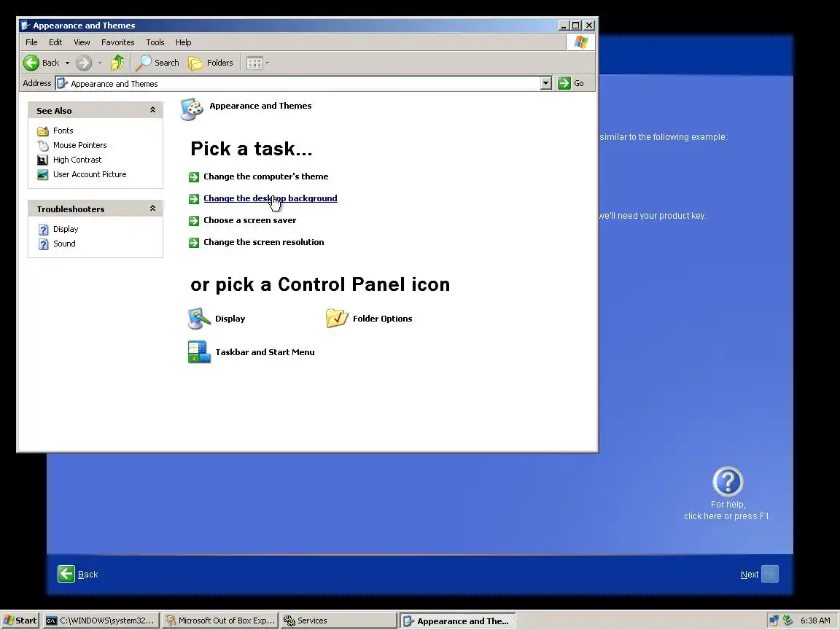This screenshot has width=840, height=630.
Task: Click the Mouse Pointers link text
Action: pos(79,145)
